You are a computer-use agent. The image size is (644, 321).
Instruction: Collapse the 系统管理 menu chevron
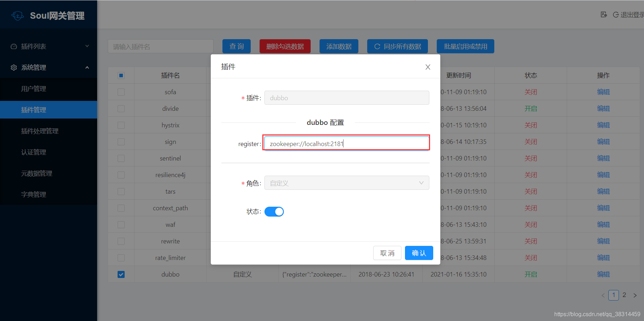(87, 67)
